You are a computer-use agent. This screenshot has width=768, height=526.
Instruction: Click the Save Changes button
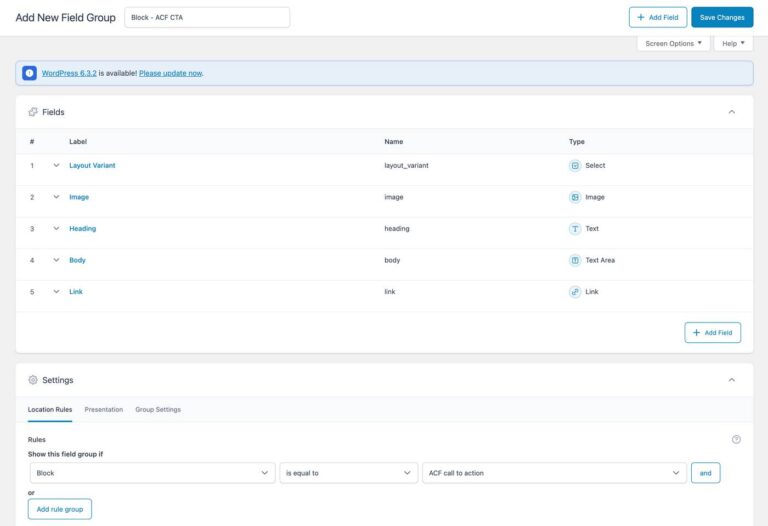(x=722, y=17)
